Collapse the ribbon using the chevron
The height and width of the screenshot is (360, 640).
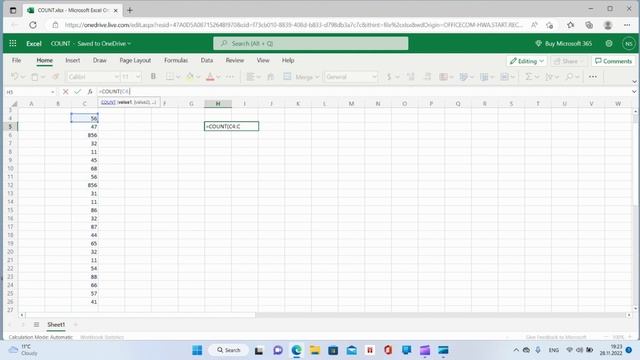(x=634, y=81)
